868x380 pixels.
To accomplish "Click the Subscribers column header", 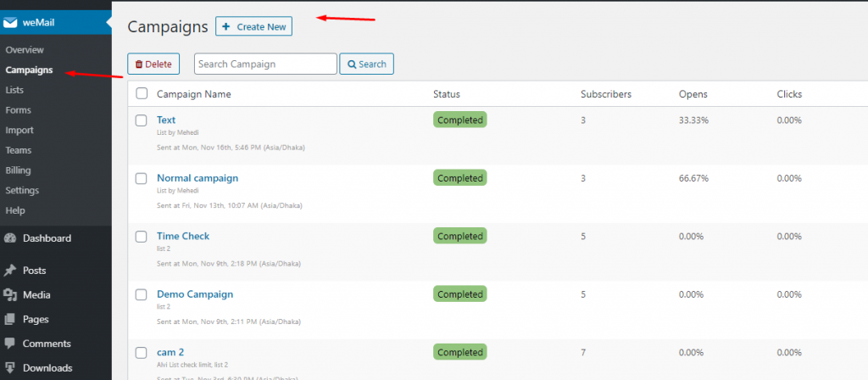I will pos(606,94).
